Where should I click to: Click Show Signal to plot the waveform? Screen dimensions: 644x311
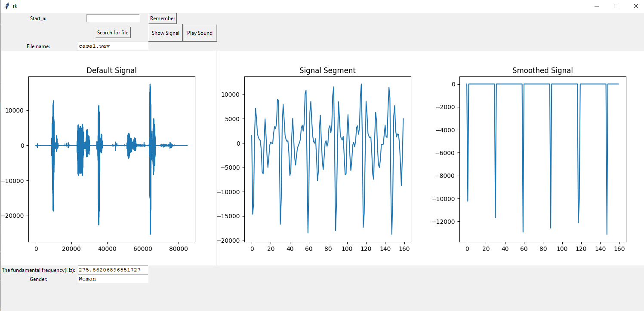(x=165, y=33)
